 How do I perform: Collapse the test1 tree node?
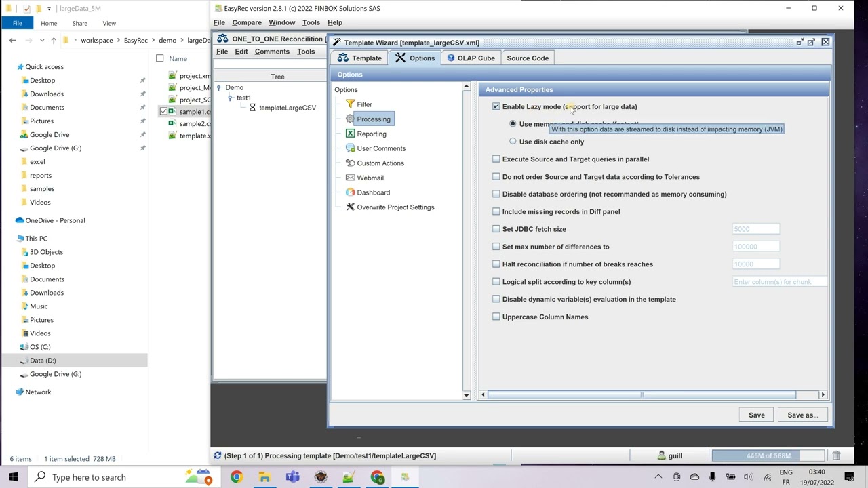tap(230, 98)
